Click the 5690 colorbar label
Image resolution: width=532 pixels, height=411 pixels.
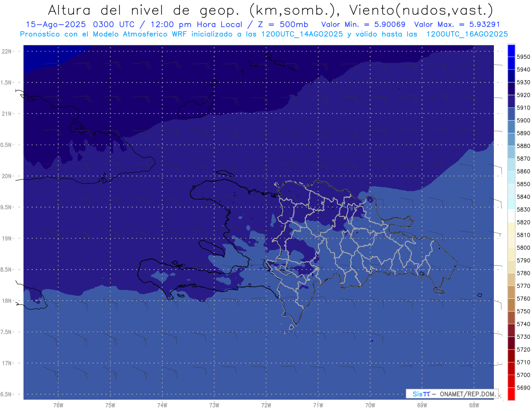[524, 388]
